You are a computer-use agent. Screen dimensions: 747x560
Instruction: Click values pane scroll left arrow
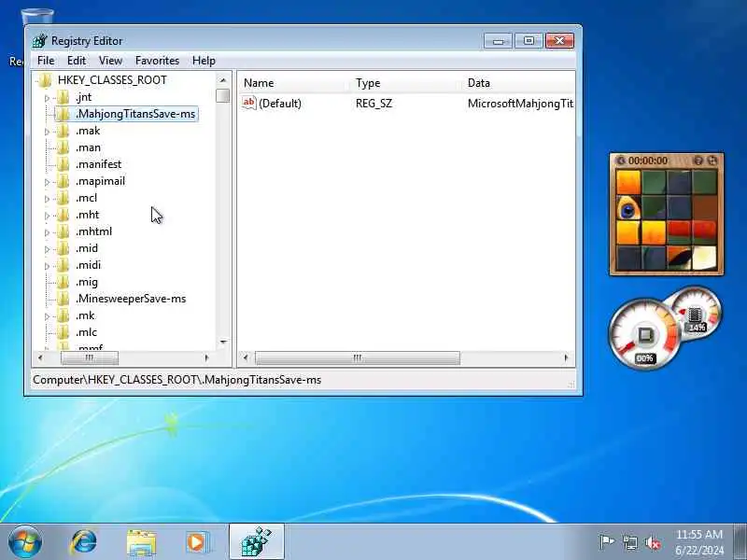click(246, 357)
